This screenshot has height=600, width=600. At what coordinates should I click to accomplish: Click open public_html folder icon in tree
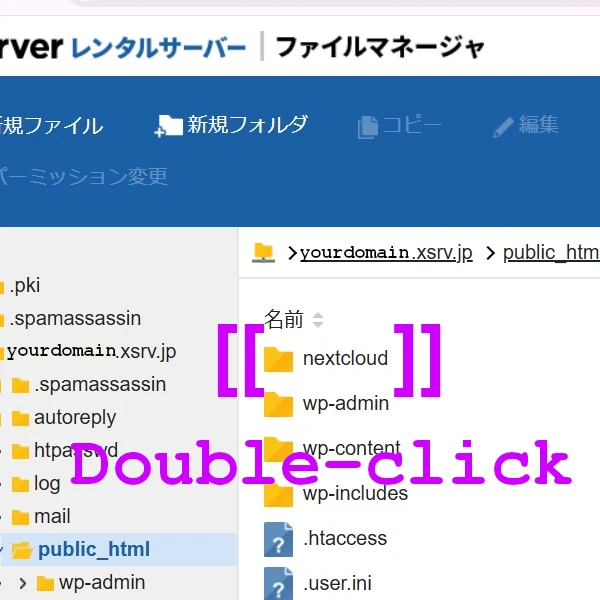point(22,550)
